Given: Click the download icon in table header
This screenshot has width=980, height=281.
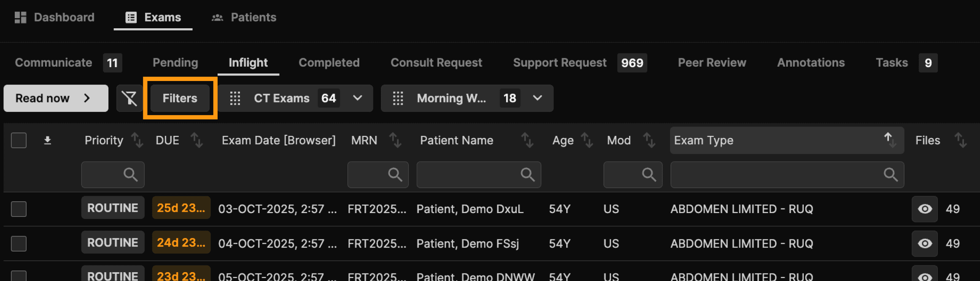Looking at the screenshot, I should pos(48,140).
